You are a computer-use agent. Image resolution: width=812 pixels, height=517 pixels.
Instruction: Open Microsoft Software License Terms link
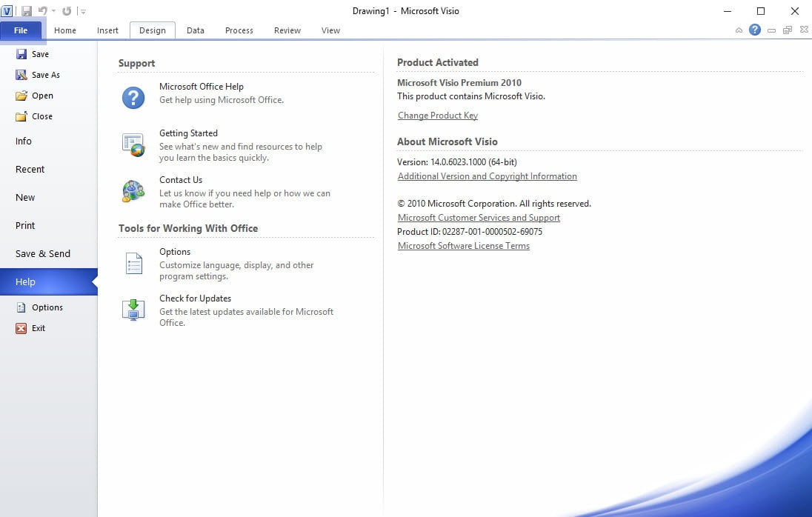[464, 246]
